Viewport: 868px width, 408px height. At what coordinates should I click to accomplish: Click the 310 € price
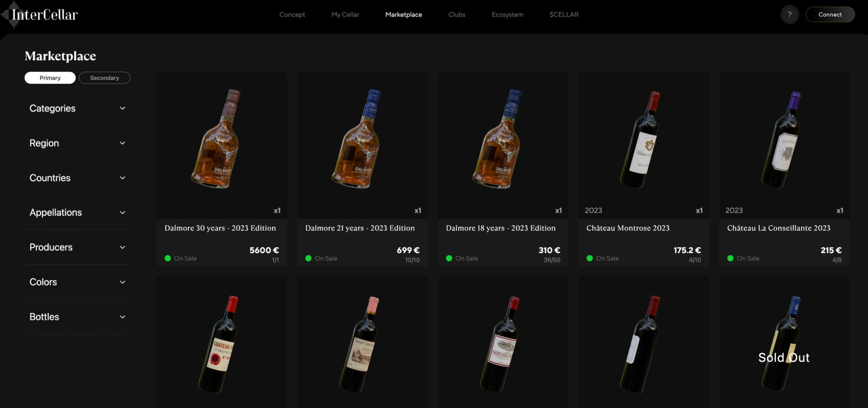[549, 250]
